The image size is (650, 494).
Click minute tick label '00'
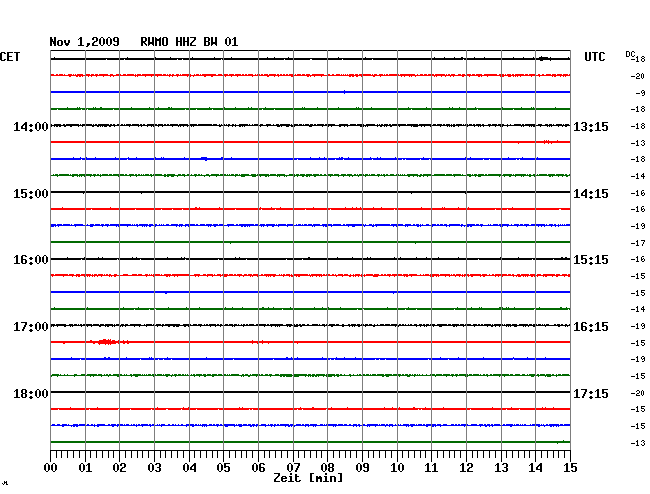[51, 468]
